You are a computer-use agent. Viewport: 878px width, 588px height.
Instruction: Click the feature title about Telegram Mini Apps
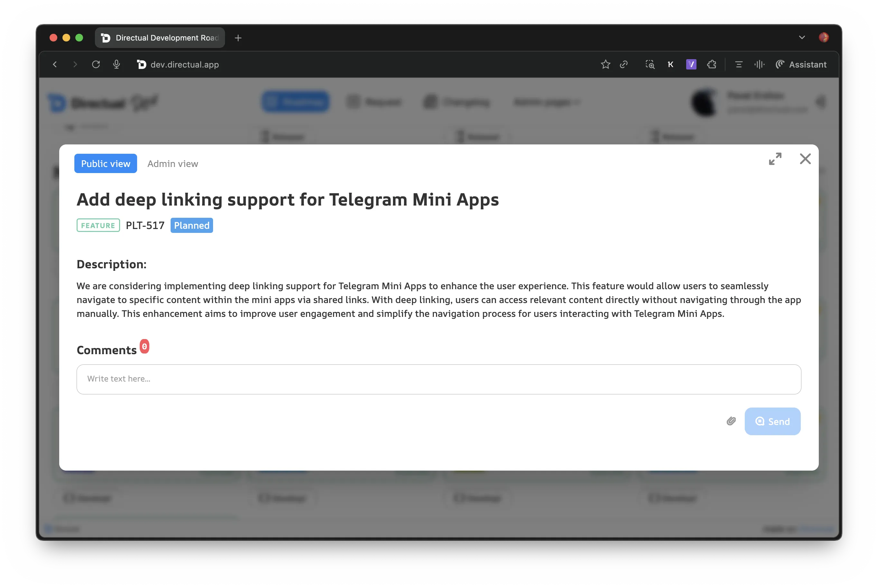pyautogui.click(x=287, y=199)
